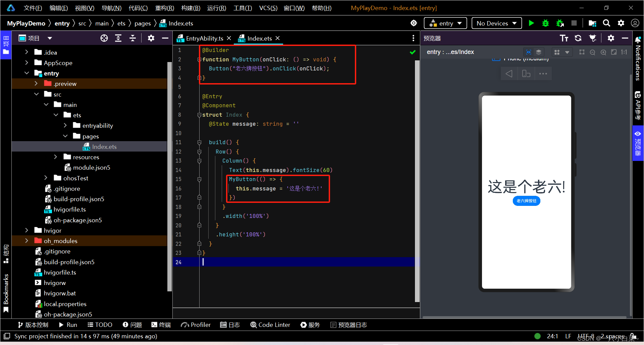This screenshot has height=345, width=644.
Task: Toggle the component layers view in previewer
Action: pos(539,52)
